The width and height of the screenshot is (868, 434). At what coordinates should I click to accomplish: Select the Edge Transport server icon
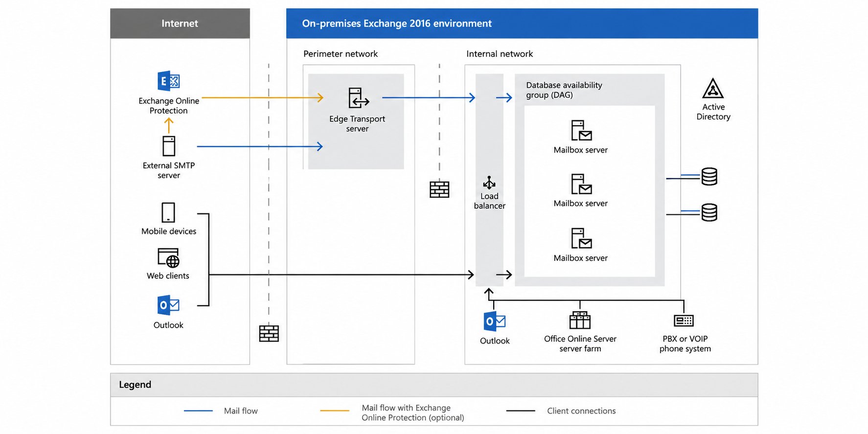tap(359, 98)
